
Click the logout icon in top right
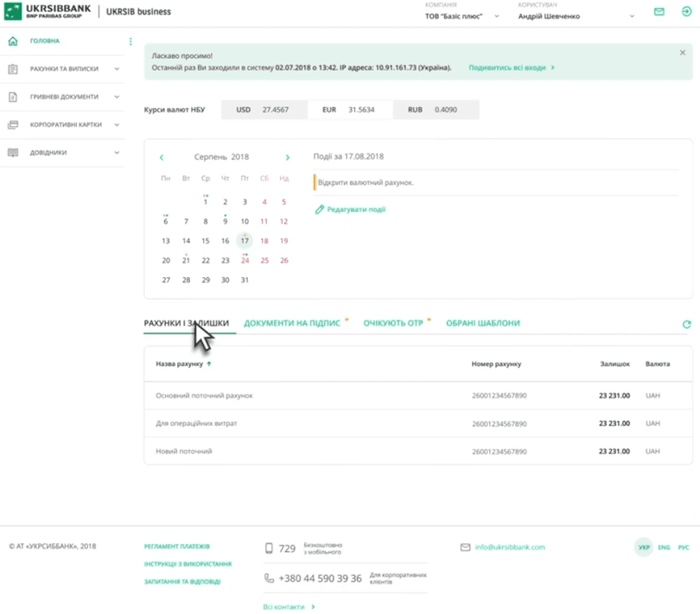click(x=687, y=12)
